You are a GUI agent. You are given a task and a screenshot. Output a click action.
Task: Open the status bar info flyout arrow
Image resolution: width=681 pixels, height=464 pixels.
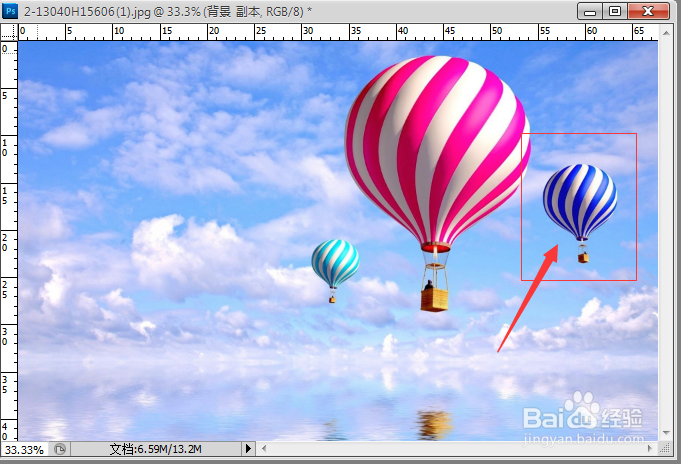coord(248,448)
